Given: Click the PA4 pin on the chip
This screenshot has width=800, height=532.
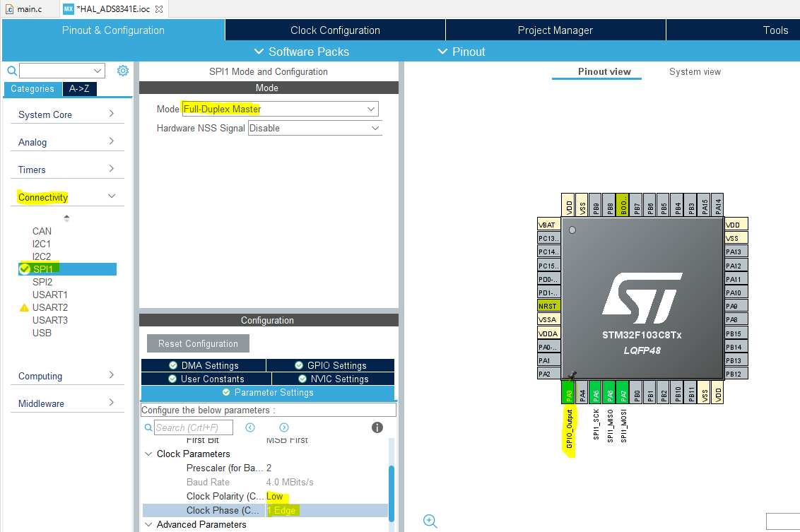Looking at the screenshot, I should (x=582, y=392).
